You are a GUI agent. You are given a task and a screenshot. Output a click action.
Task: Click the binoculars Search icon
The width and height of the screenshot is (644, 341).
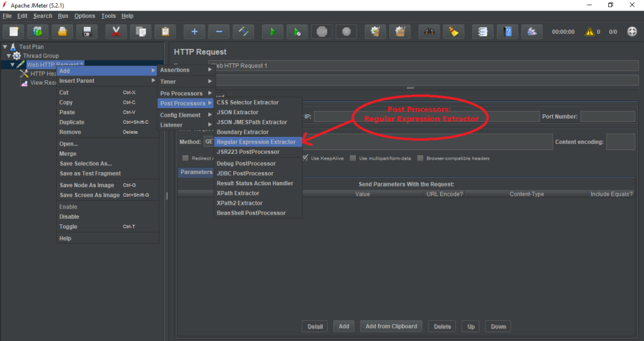click(430, 31)
